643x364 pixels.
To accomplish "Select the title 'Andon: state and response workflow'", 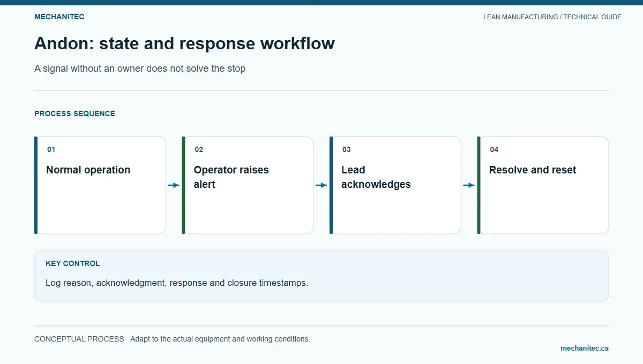I will (x=184, y=43).
